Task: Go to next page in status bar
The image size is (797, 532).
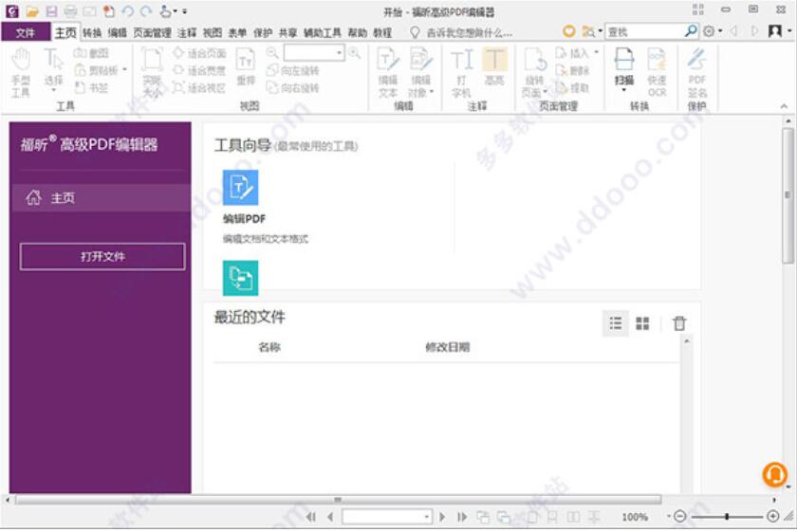Action: [x=442, y=517]
